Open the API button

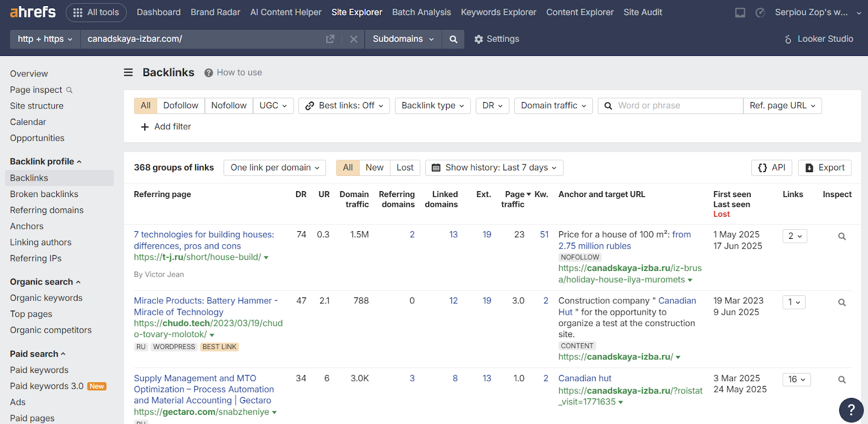click(771, 168)
